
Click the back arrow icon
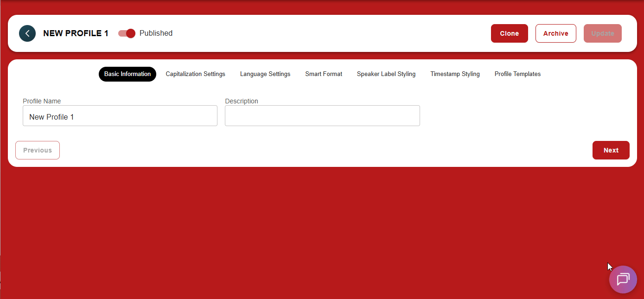27,33
